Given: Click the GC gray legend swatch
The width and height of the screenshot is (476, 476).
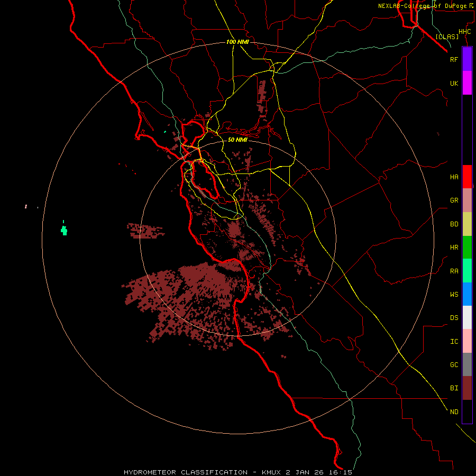Looking at the screenshot, I should click(467, 364).
